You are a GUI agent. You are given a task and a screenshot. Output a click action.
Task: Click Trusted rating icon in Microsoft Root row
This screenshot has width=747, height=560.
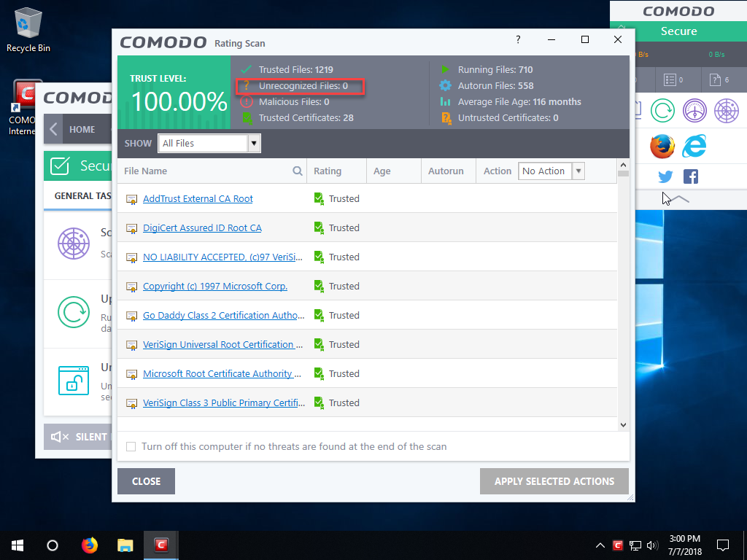click(319, 374)
